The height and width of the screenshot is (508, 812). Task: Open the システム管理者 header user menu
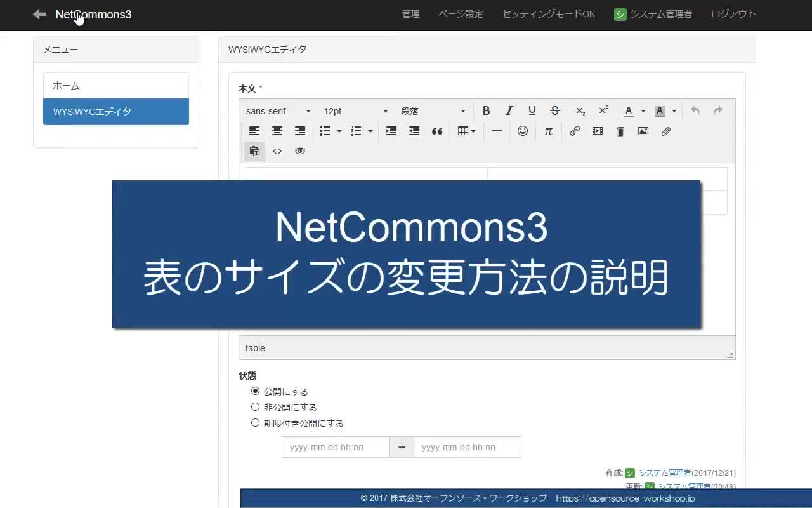tap(653, 14)
